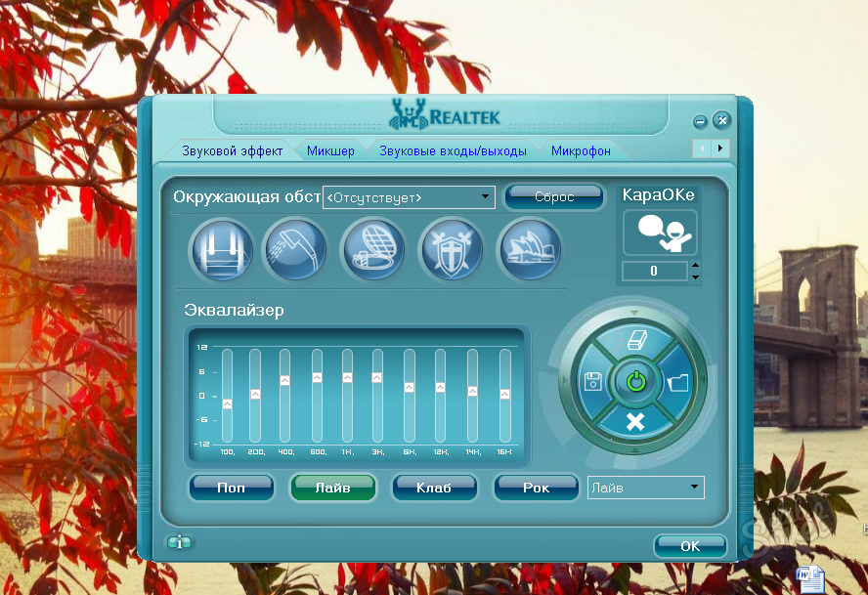Screen dimensions: 868x595
Task: Enable the Поп equalizer preset
Action: tap(231, 488)
